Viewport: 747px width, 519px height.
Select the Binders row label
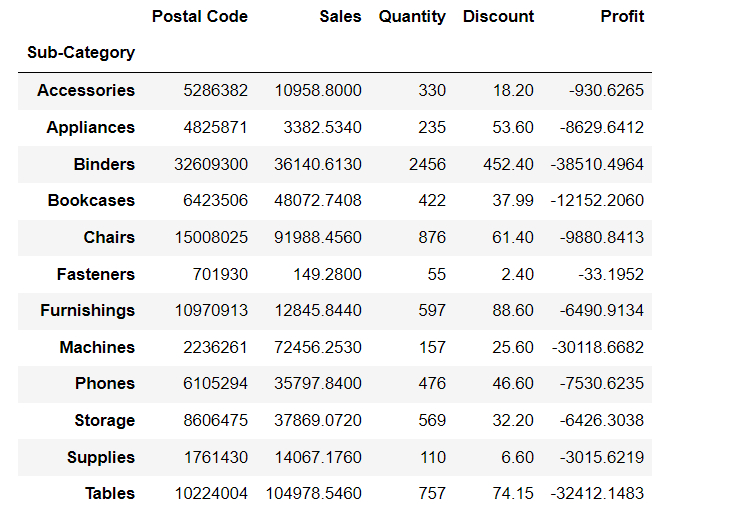point(104,164)
